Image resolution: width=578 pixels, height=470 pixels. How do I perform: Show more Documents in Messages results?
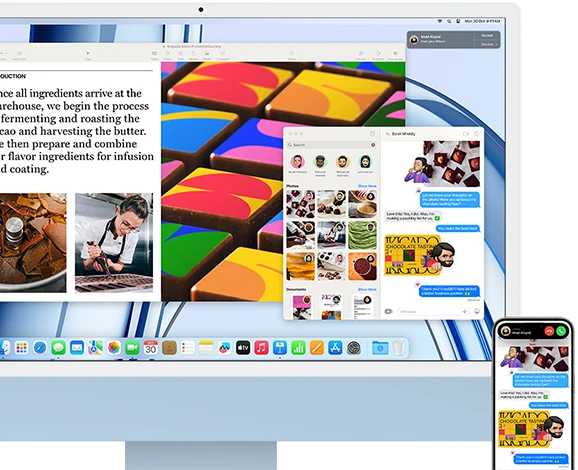(x=367, y=289)
